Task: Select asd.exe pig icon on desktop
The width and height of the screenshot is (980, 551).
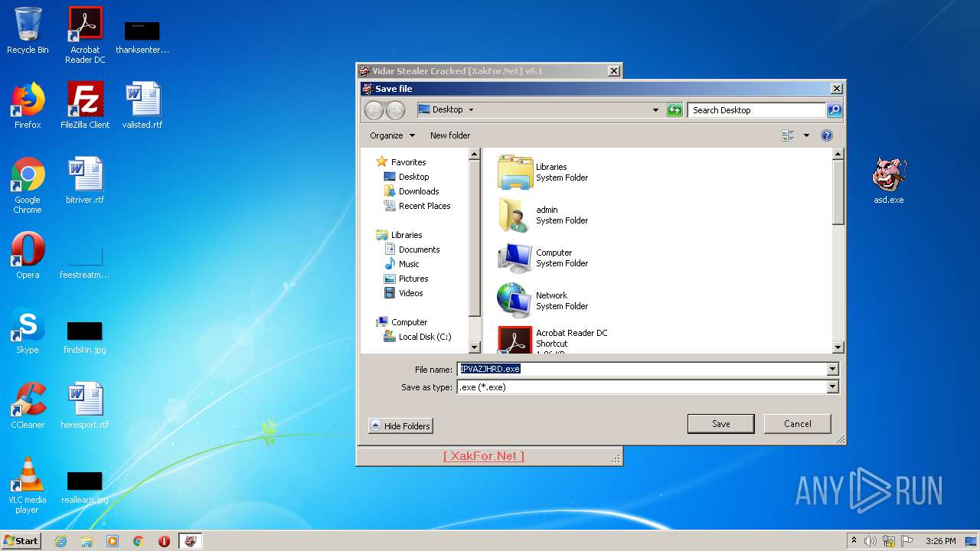Action: [x=889, y=181]
